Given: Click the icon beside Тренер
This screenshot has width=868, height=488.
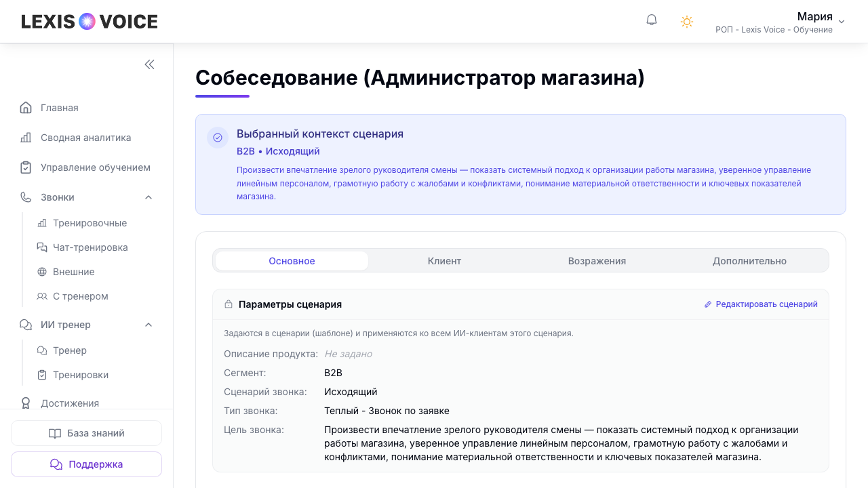Looking at the screenshot, I should coord(42,350).
